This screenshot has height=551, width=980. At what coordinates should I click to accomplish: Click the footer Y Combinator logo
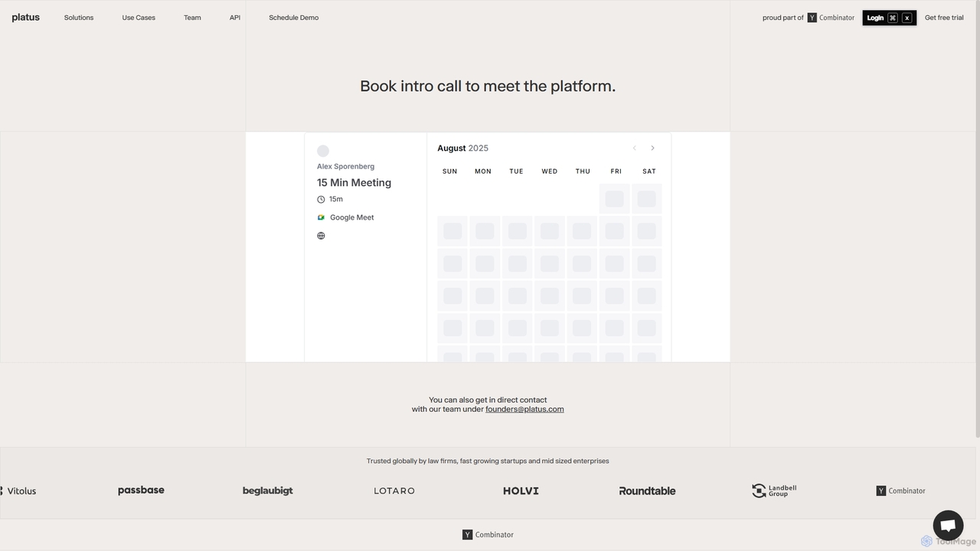488,535
